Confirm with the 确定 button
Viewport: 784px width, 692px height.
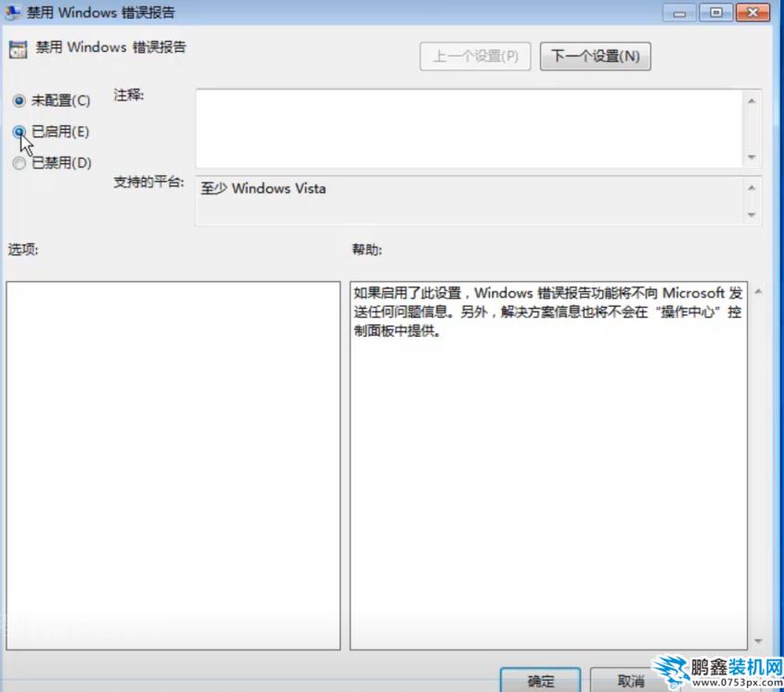pos(541,681)
